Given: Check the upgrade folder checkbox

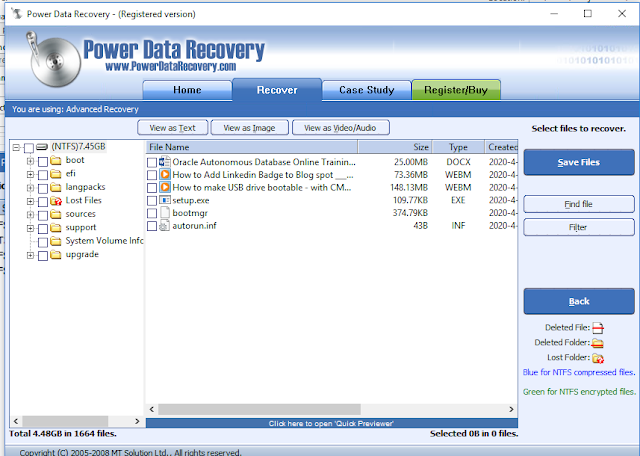Looking at the screenshot, I should point(43,256).
